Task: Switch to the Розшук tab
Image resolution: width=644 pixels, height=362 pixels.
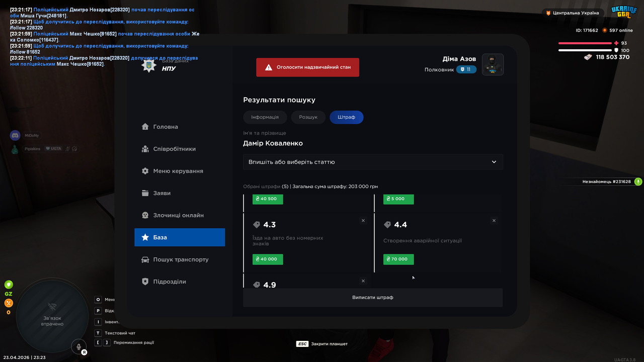Action: point(308,117)
